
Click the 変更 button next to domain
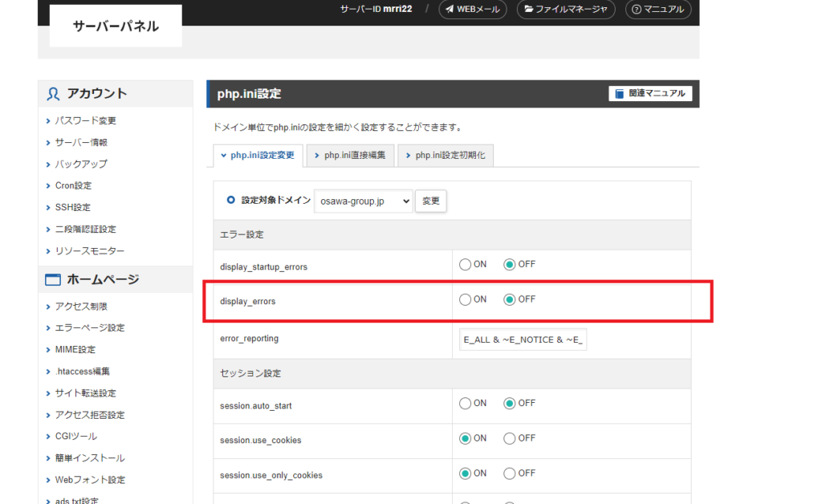click(x=431, y=201)
